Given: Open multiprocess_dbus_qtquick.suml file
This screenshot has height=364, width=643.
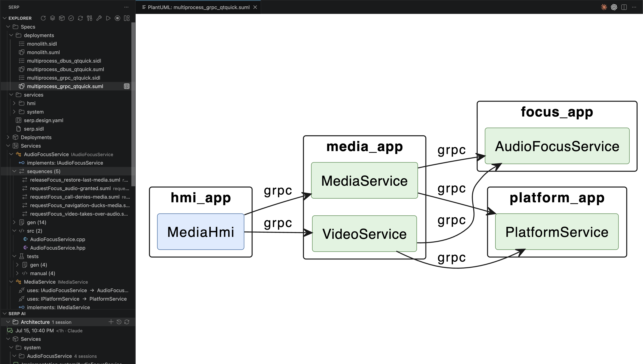Looking at the screenshot, I should pos(66,69).
